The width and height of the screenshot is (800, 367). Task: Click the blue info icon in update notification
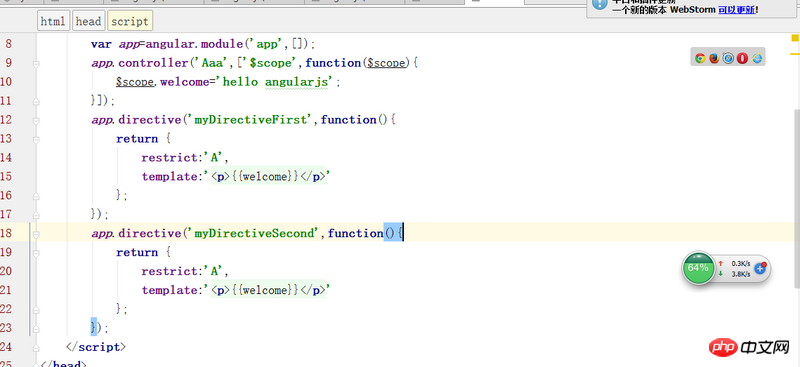pos(599,5)
